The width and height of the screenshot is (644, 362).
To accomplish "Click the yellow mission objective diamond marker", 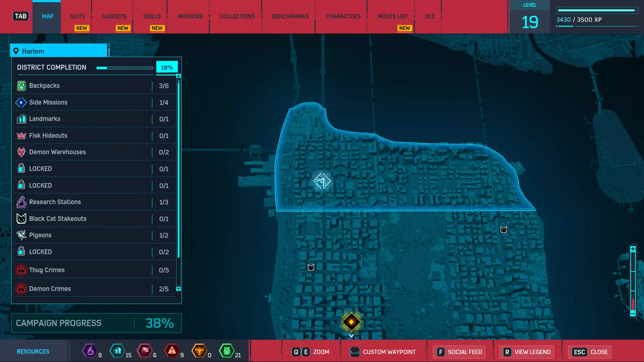I will point(351,322).
